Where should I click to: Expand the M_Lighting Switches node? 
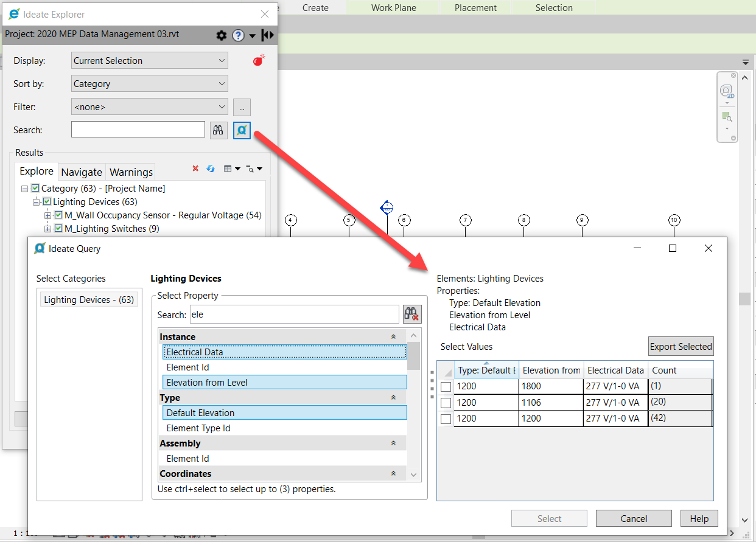click(x=48, y=229)
